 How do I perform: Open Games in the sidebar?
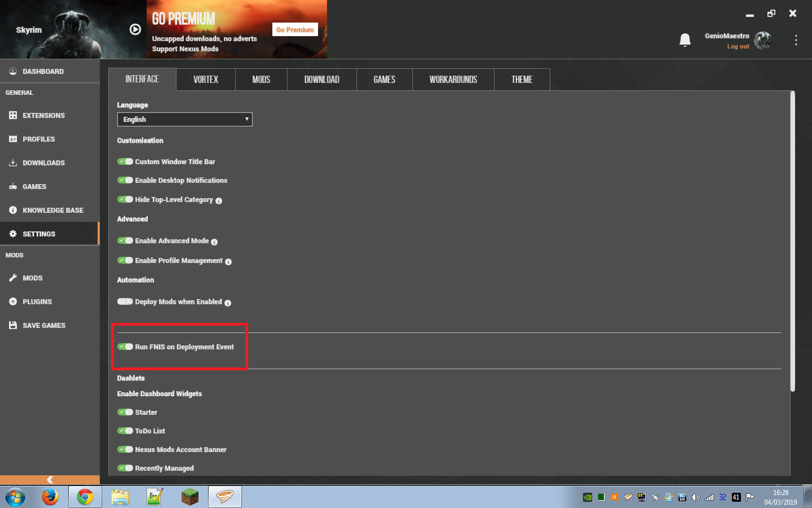[x=50, y=186]
